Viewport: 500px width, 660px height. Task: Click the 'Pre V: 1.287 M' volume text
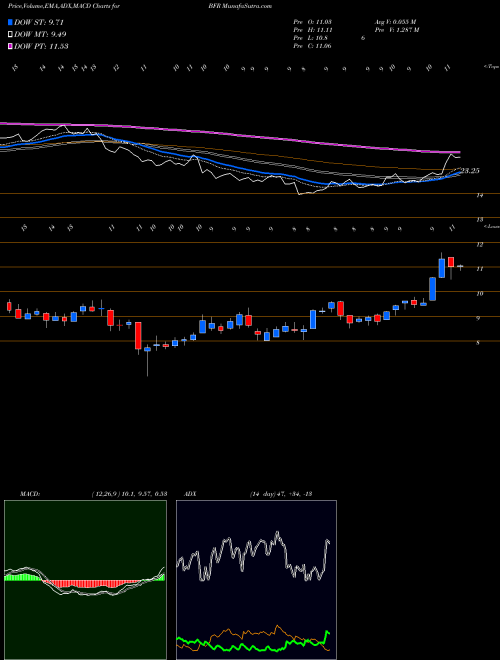(x=396, y=30)
